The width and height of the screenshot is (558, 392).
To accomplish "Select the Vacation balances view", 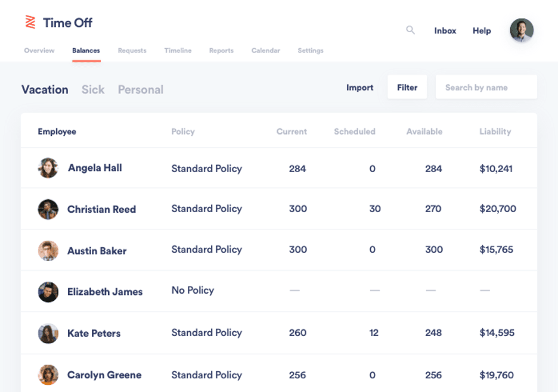I will tap(45, 89).
